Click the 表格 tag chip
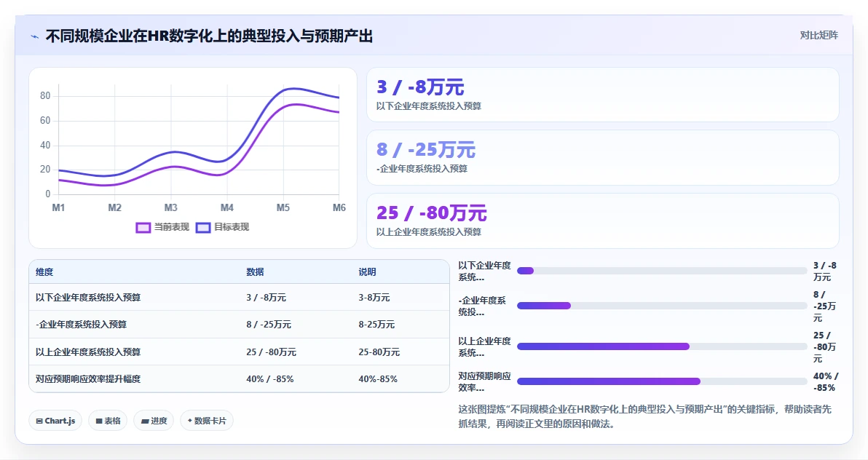This screenshot has height=460, width=868. pos(108,421)
